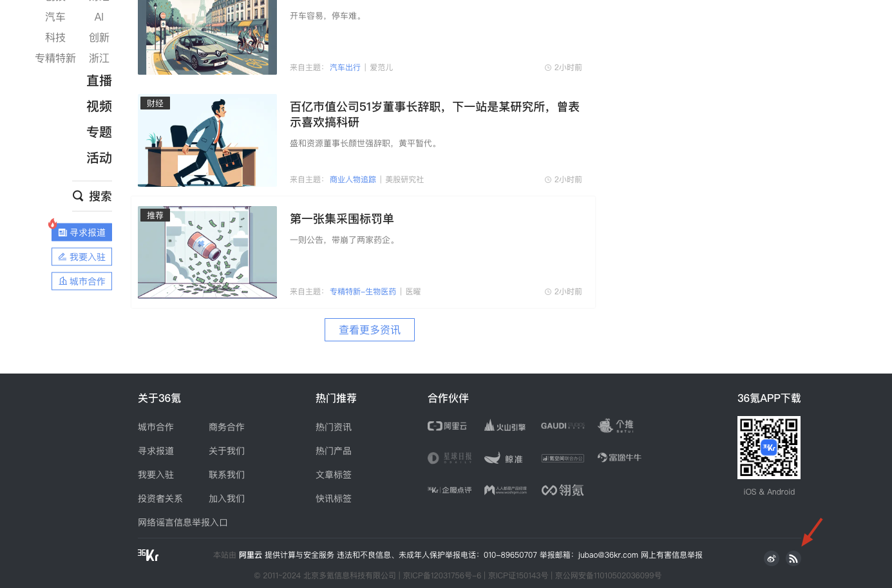Open the 美股研究社 author link
The height and width of the screenshot is (588, 892).
pyautogui.click(x=404, y=180)
